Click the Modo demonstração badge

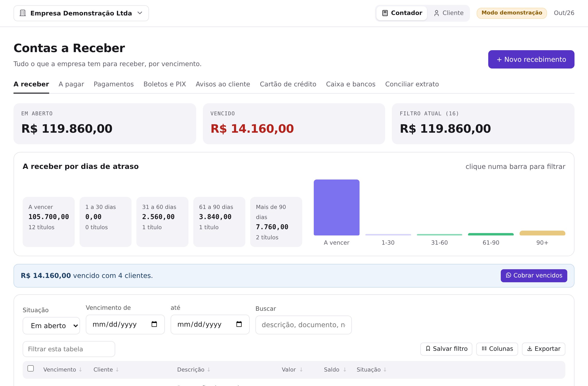click(x=512, y=13)
